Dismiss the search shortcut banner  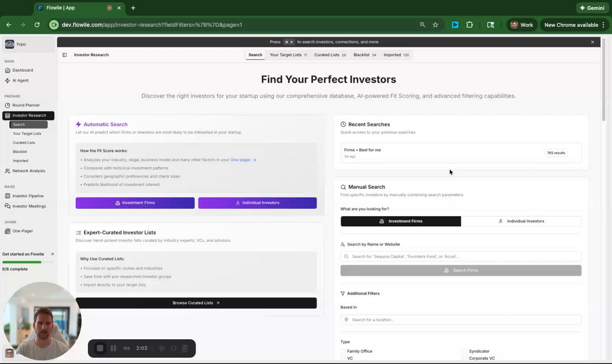point(592,42)
